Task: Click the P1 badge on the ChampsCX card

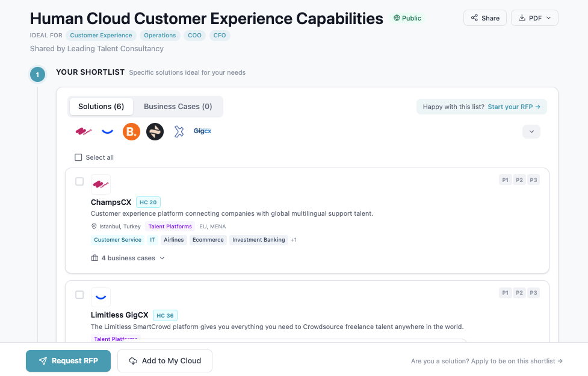Action: [x=506, y=180]
